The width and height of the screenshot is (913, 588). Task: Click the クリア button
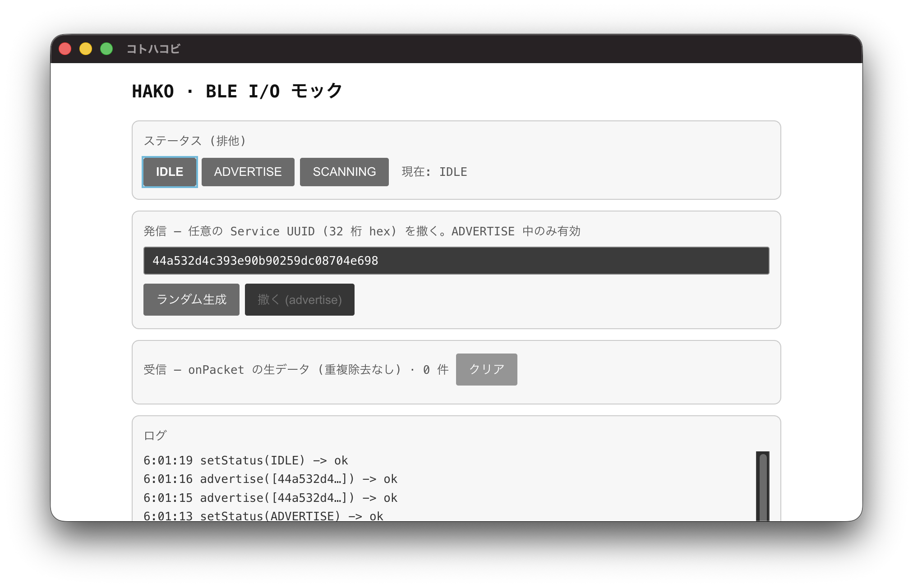click(486, 369)
